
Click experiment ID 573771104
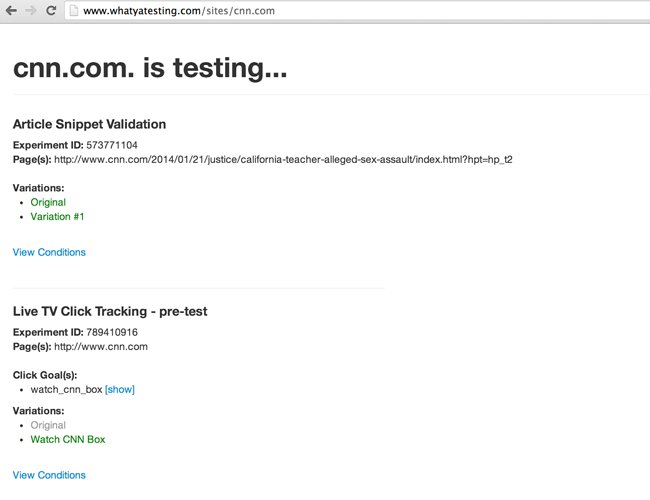pyautogui.click(x=112, y=145)
